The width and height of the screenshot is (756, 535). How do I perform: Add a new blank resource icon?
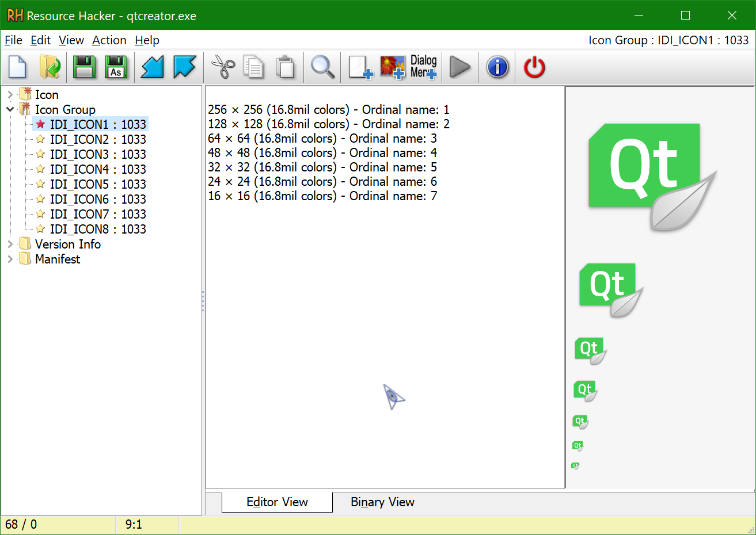(361, 67)
